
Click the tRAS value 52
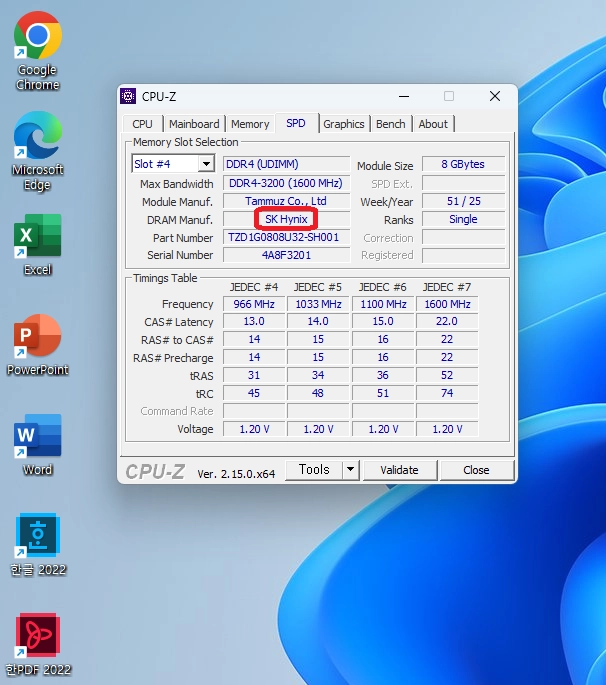click(x=447, y=375)
